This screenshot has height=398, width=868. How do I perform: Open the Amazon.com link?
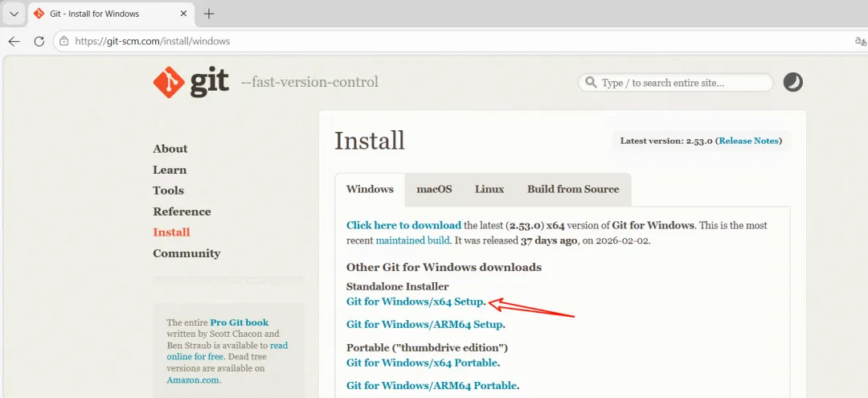193,380
